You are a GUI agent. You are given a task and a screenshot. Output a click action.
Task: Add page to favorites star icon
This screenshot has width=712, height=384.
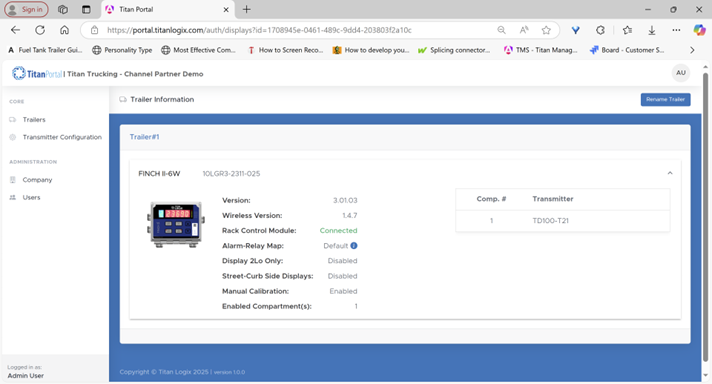(x=546, y=30)
